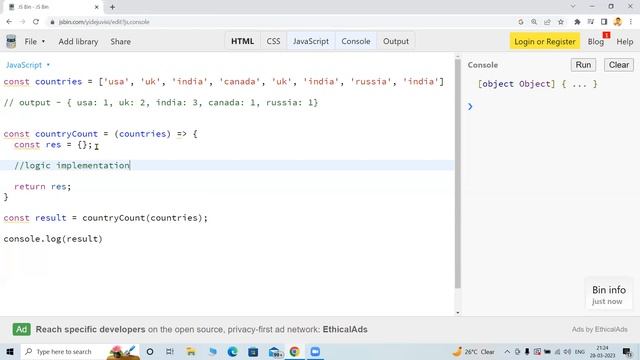The height and width of the screenshot is (360, 640).
Task: Click the browser address bar URL
Action: point(104,22)
